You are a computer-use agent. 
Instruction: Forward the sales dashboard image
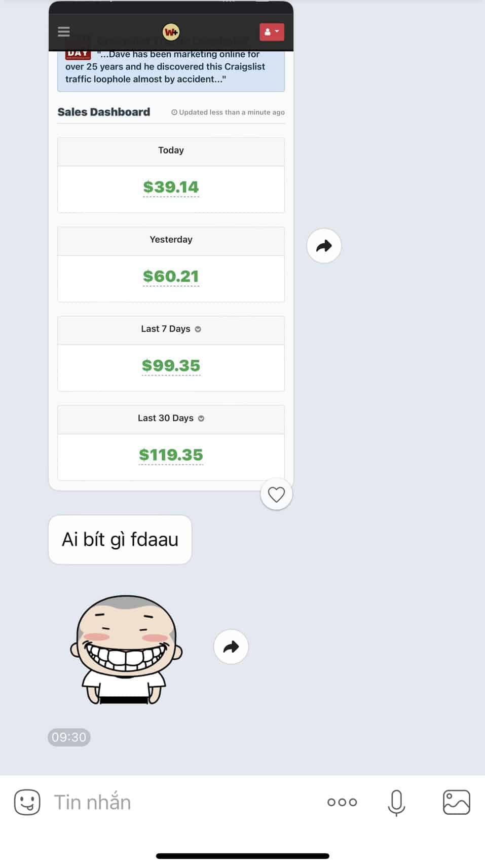324,246
